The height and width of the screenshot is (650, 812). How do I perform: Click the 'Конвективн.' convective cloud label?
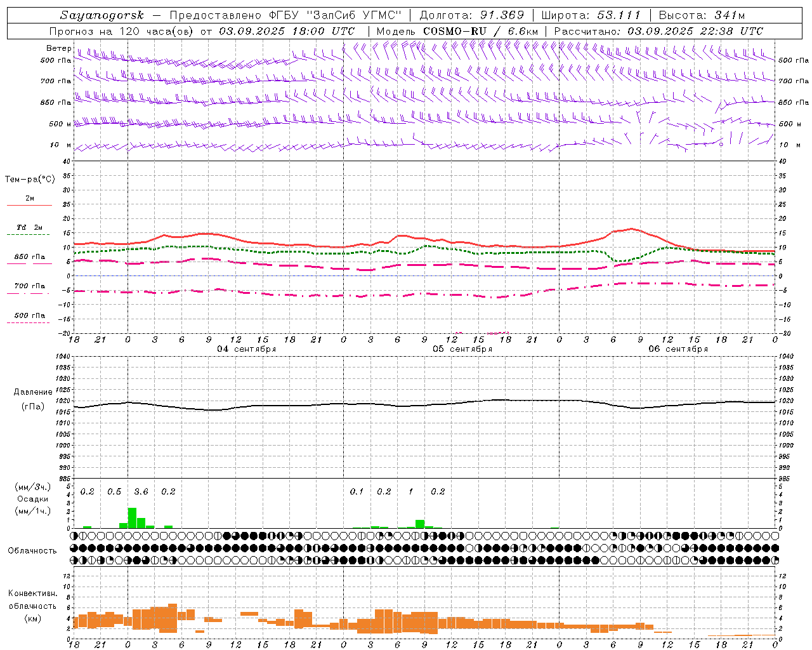click(32, 594)
